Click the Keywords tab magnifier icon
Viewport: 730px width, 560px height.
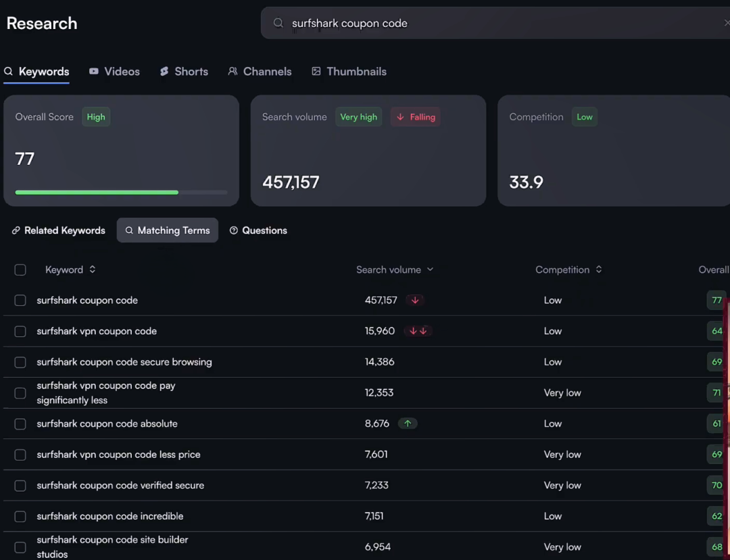[8, 71]
